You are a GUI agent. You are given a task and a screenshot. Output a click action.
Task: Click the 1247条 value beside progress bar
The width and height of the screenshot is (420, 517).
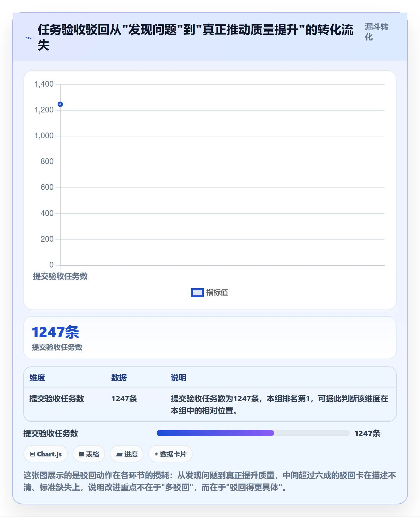[367, 433]
